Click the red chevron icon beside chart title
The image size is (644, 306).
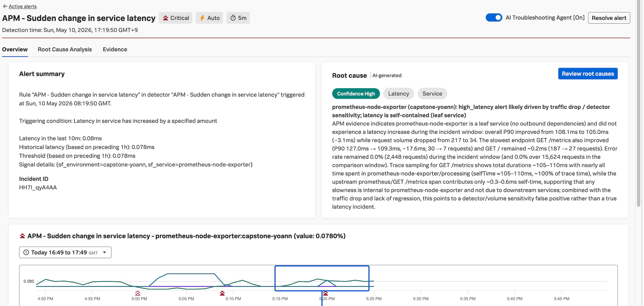tap(22, 236)
